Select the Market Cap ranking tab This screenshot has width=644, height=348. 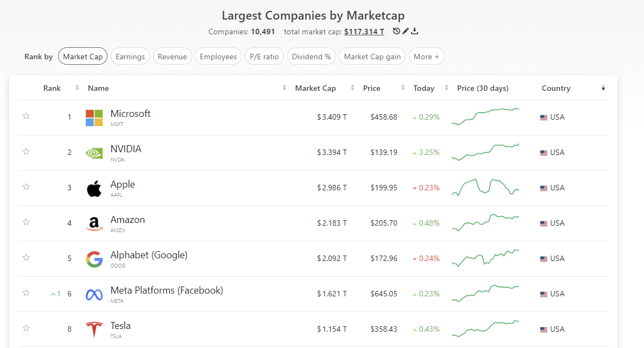tap(83, 57)
